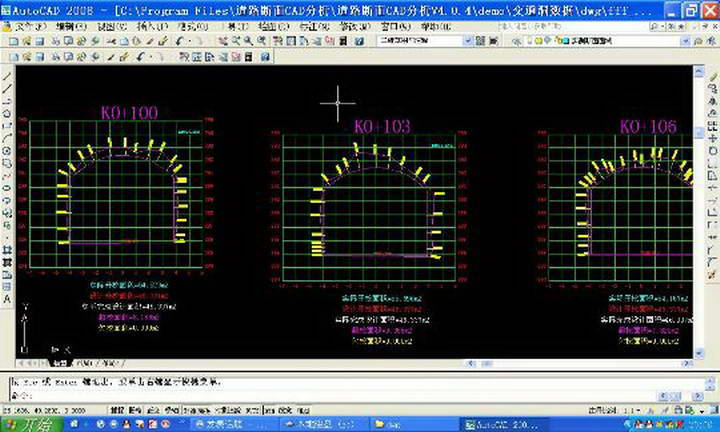The width and height of the screenshot is (720, 432).
Task: Select the Circle tool in Draw toolbar
Action: (x=7, y=151)
